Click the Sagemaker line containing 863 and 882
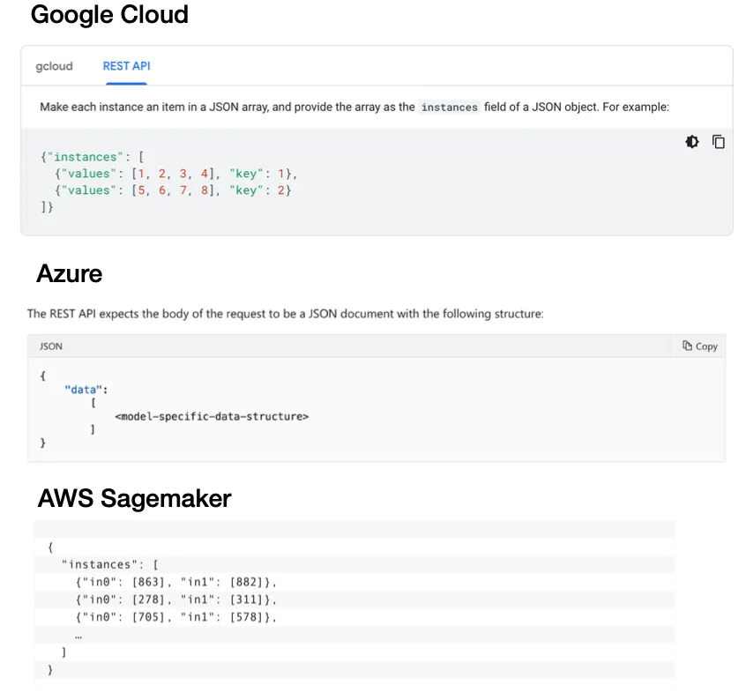 click(x=176, y=582)
